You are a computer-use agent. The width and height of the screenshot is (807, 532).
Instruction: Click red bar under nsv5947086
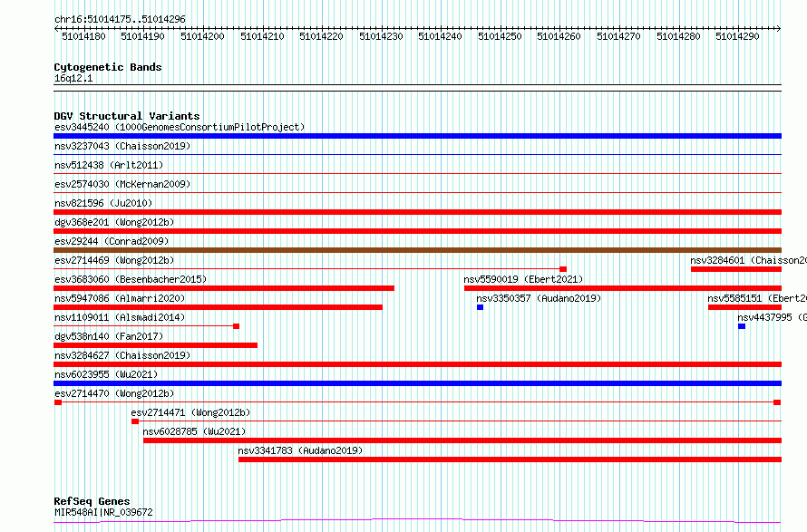(x=218, y=307)
